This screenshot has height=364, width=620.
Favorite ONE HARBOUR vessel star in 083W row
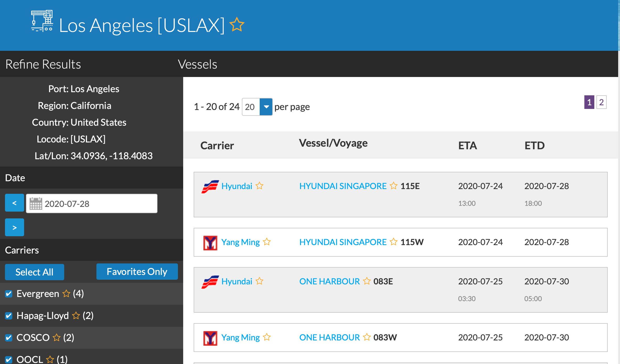point(367,337)
